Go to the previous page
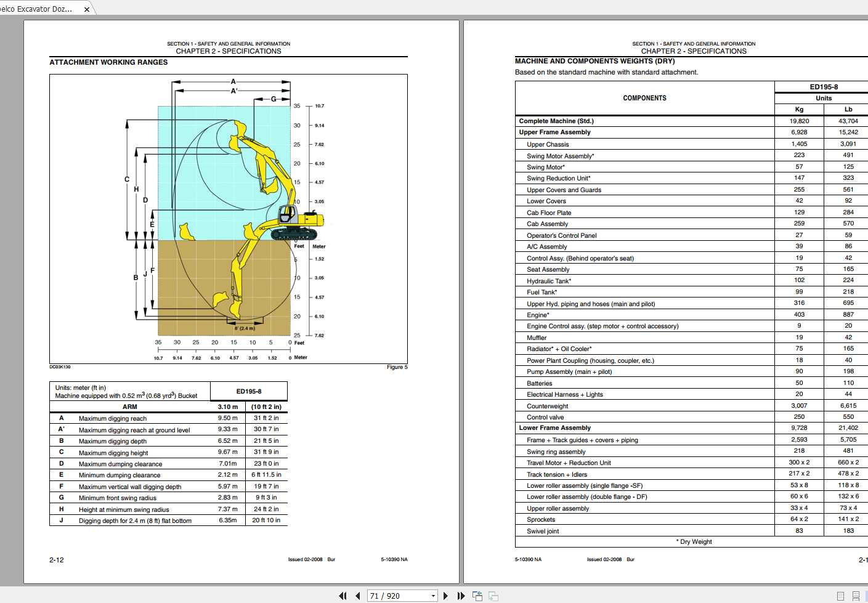 click(x=357, y=596)
